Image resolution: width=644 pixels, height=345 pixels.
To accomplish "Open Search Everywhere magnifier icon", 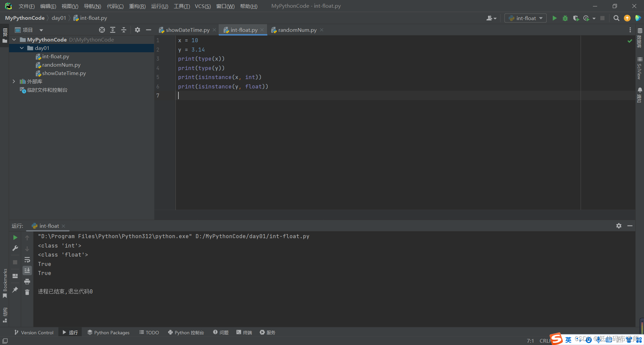I will [x=616, y=18].
